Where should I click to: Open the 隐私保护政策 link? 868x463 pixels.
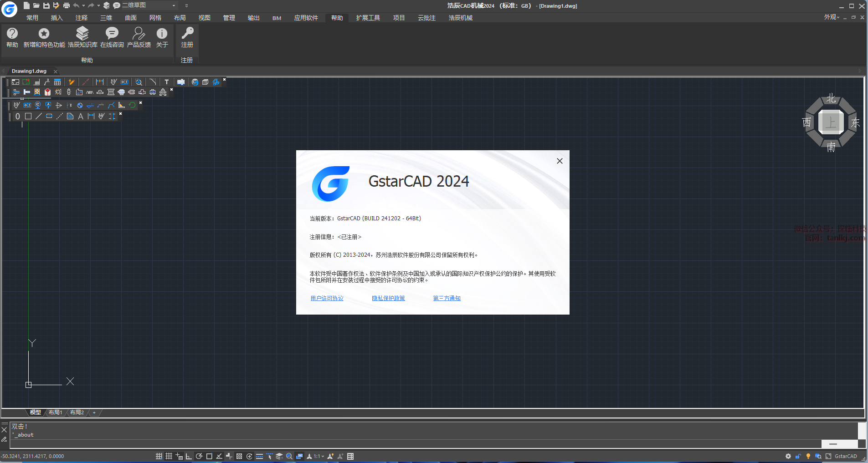(388, 298)
